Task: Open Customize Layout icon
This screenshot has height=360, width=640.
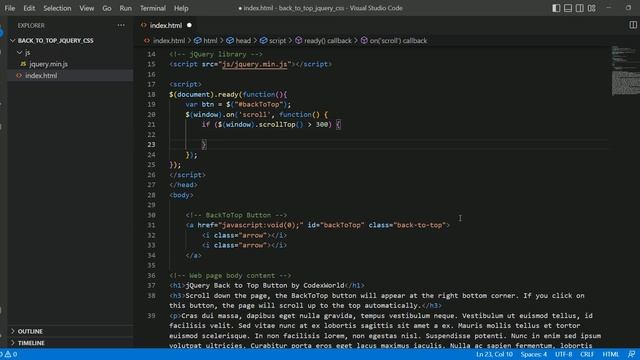Action: pyautogui.click(x=591, y=8)
